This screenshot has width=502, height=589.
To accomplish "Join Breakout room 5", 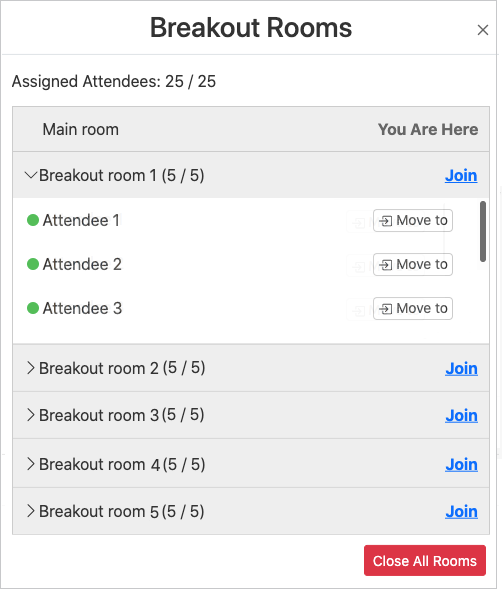I will click(x=461, y=512).
